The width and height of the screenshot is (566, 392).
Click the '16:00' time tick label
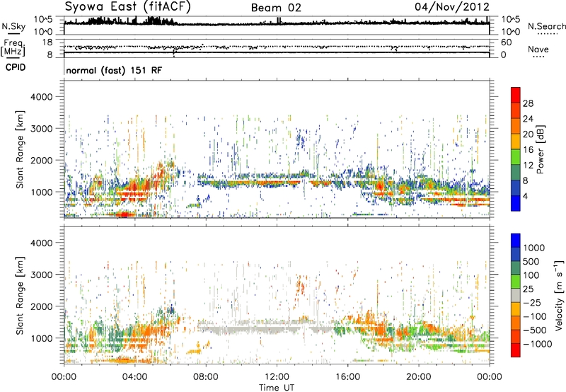pos(348,377)
